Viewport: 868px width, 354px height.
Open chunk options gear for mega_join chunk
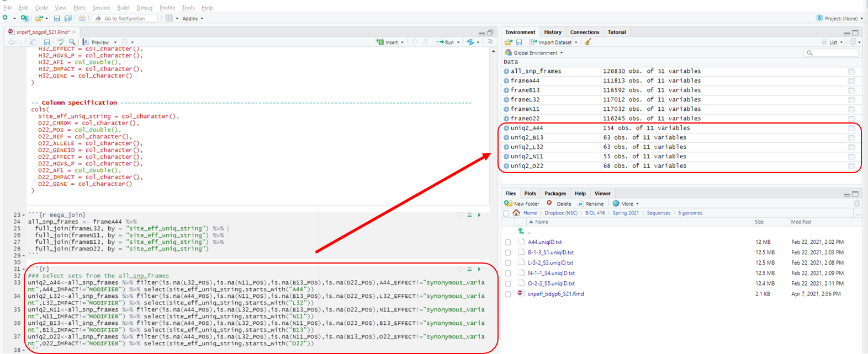(460, 215)
